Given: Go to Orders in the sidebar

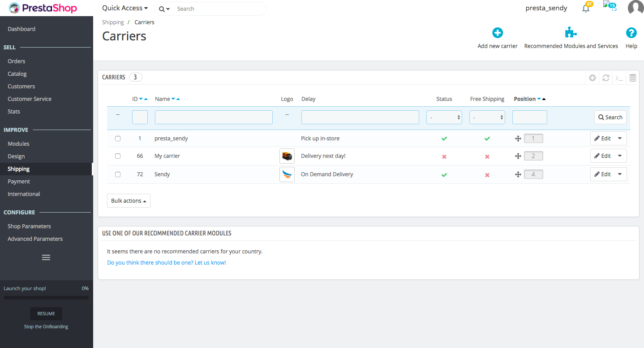Looking at the screenshot, I should (x=17, y=61).
